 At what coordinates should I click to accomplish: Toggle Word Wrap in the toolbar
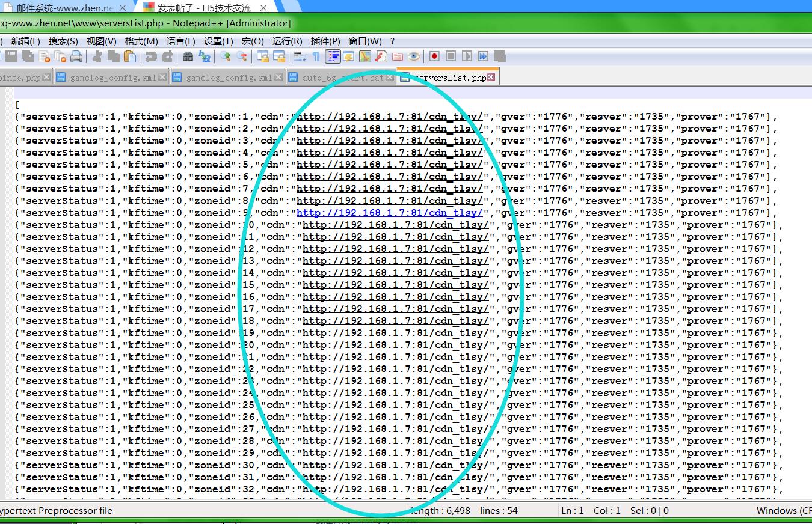pos(299,56)
